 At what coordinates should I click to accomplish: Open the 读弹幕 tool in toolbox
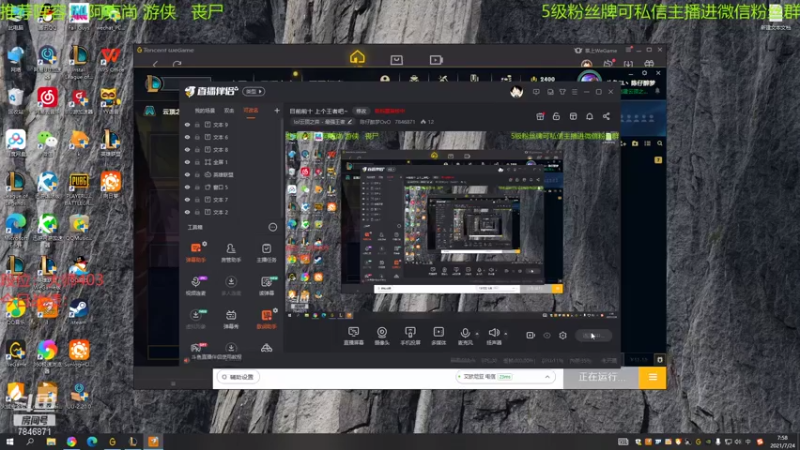[266, 286]
